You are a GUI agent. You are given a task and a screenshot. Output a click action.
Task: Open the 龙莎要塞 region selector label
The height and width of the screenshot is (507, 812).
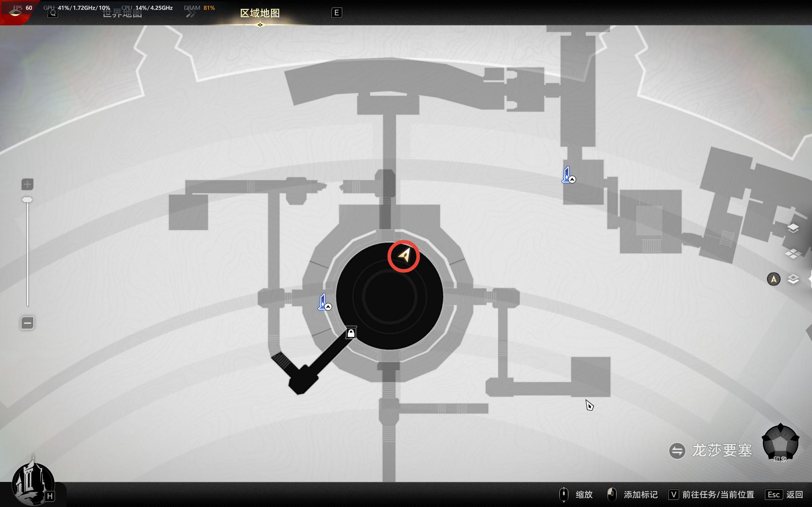722,451
